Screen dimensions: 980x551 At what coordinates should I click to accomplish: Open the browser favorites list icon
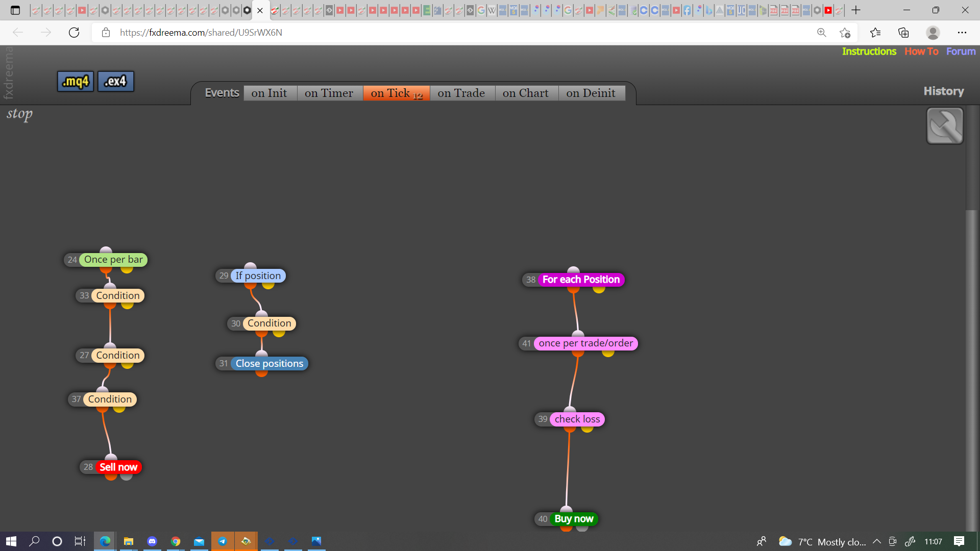[x=875, y=33]
